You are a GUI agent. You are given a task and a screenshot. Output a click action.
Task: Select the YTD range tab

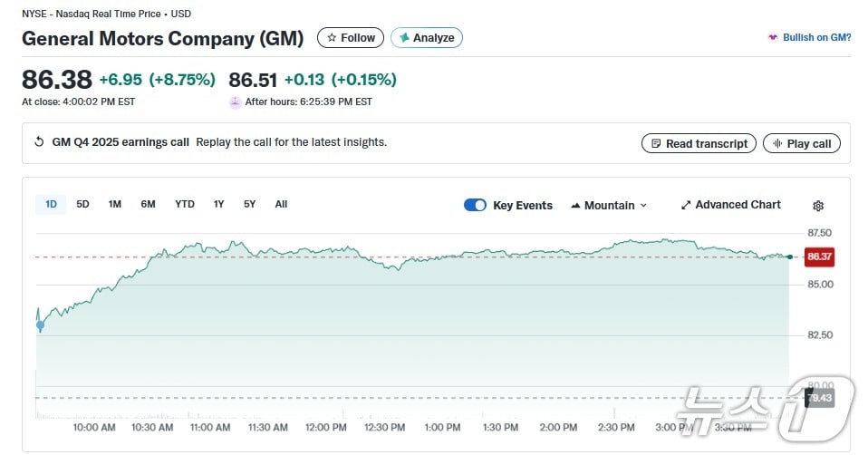coord(185,204)
